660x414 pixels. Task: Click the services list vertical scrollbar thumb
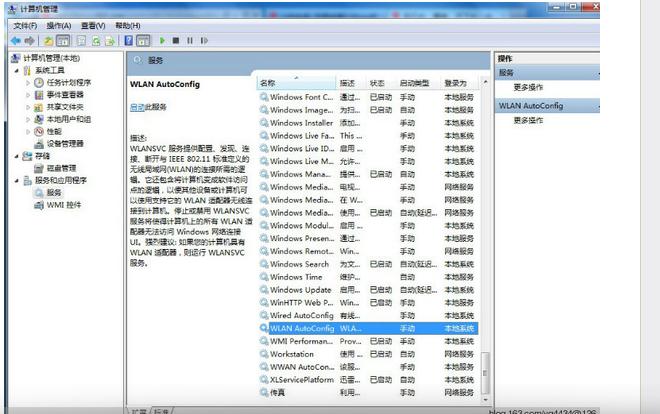click(x=485, y=372)
